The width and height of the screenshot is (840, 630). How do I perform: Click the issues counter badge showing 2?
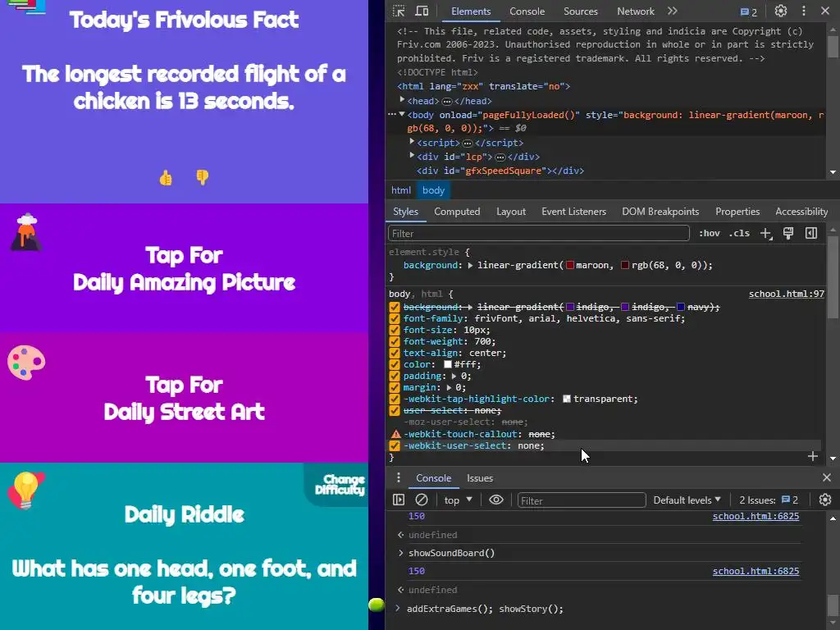coord(748,11)
